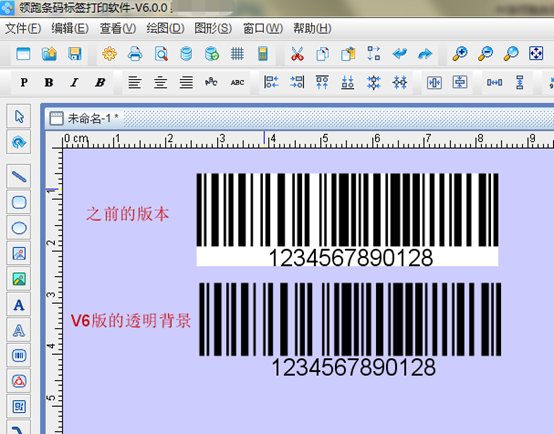Click the redo arrow icon
The height and width of the screenshot is (434, 554).
pos(425,54)
